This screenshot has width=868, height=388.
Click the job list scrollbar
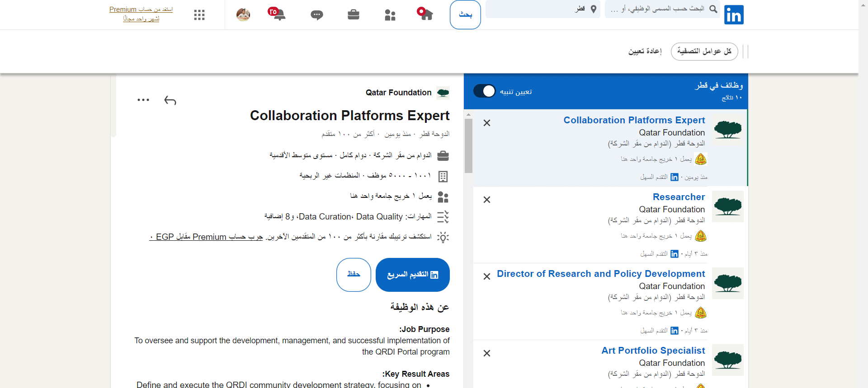point(468,145)
